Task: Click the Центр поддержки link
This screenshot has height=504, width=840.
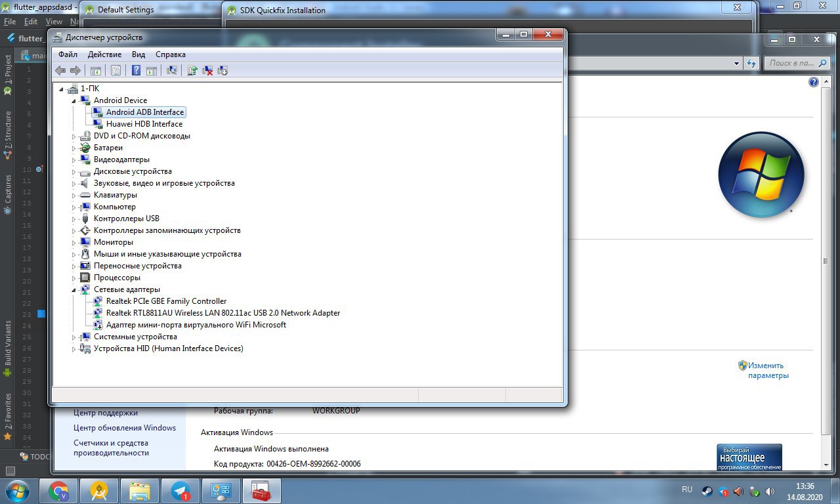Action: (106, 413)
